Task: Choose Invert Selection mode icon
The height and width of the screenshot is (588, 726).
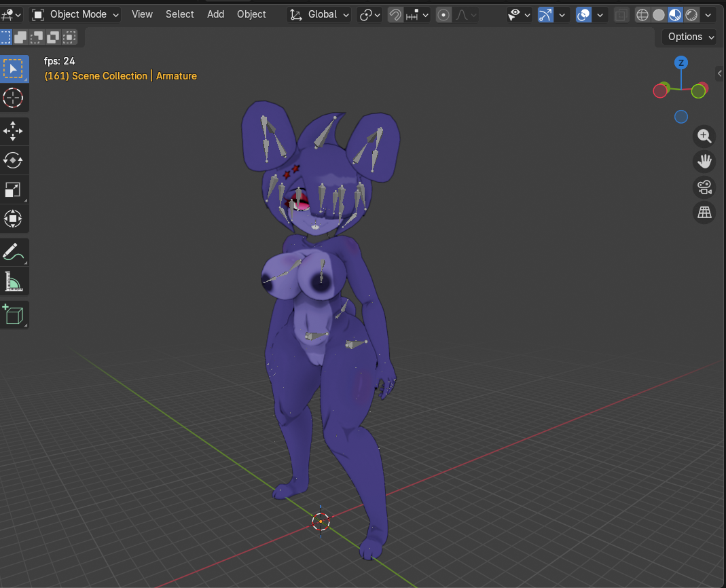Action: 53,37
